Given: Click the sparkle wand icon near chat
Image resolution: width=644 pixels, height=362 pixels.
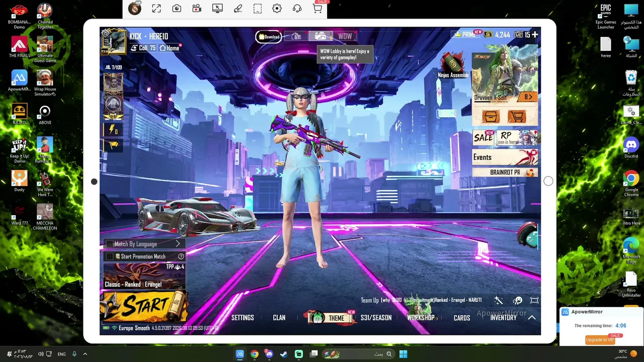Looking at the screenshot, I should (499, 301).
